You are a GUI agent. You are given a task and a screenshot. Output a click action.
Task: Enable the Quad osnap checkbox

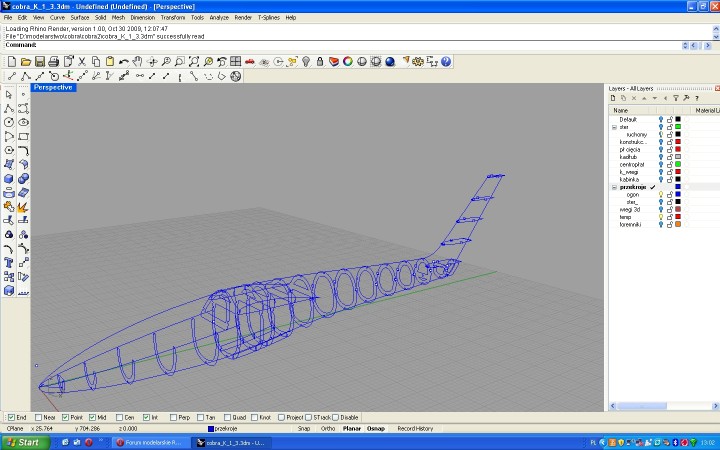coord(227,417)
